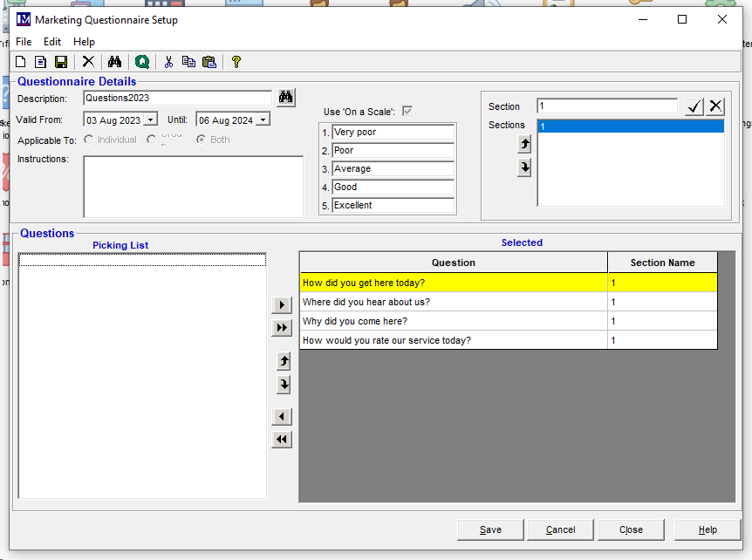This screenshot has width=752, height=560.
Task: Click inside the Instructions text box
Action: tap(193, 187)
